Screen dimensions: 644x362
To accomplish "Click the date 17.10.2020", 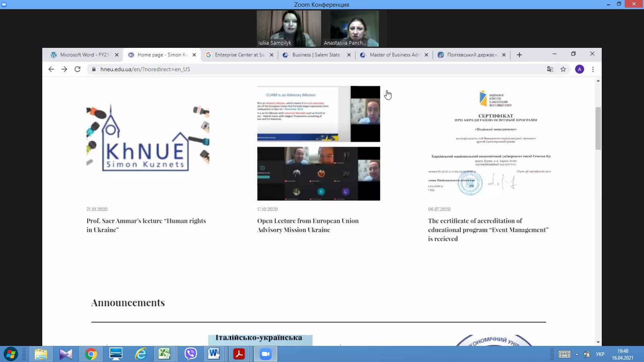I will (267, 209).
